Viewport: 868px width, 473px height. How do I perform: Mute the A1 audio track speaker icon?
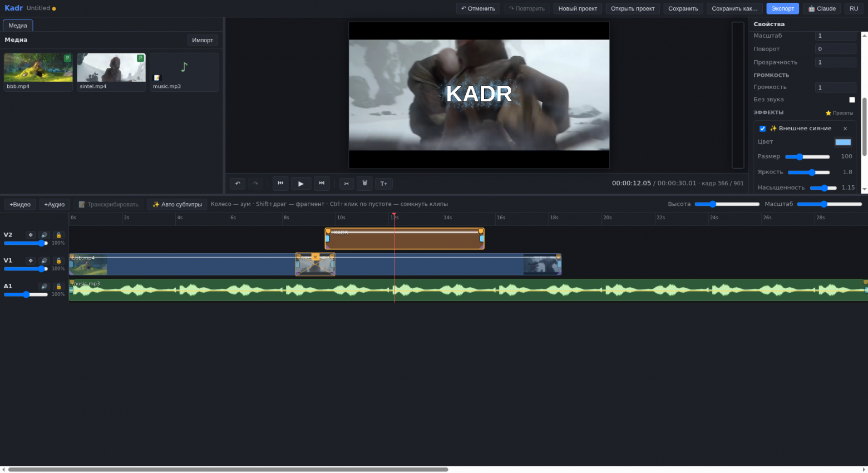coord(45,286)
